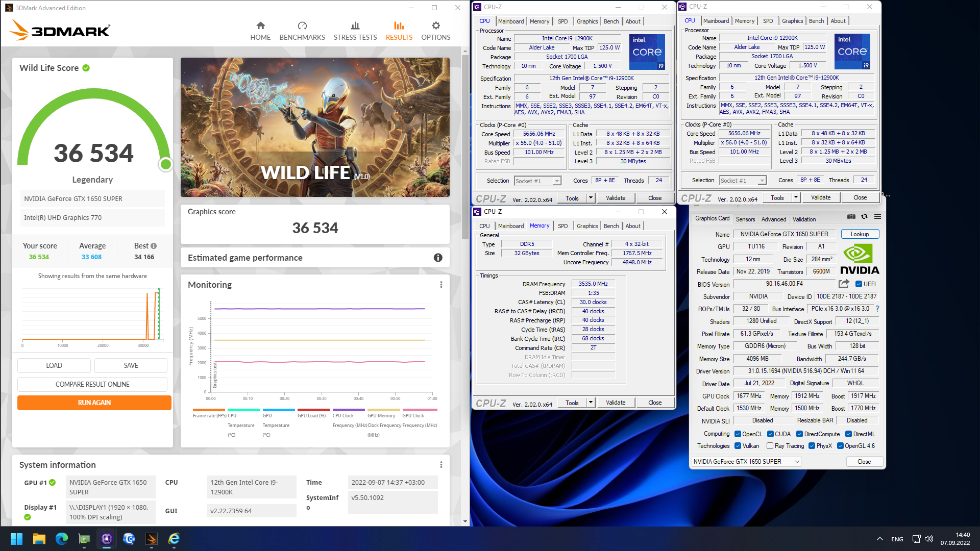Toggle the OpenGL 4.6 checkbox
The width and height of the screenshot is (980, 551).
tap(840, 446)
